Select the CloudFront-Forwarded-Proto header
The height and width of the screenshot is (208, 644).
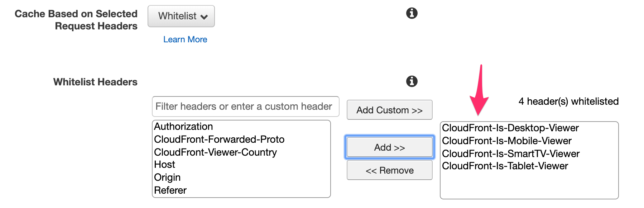click(219, 139)
